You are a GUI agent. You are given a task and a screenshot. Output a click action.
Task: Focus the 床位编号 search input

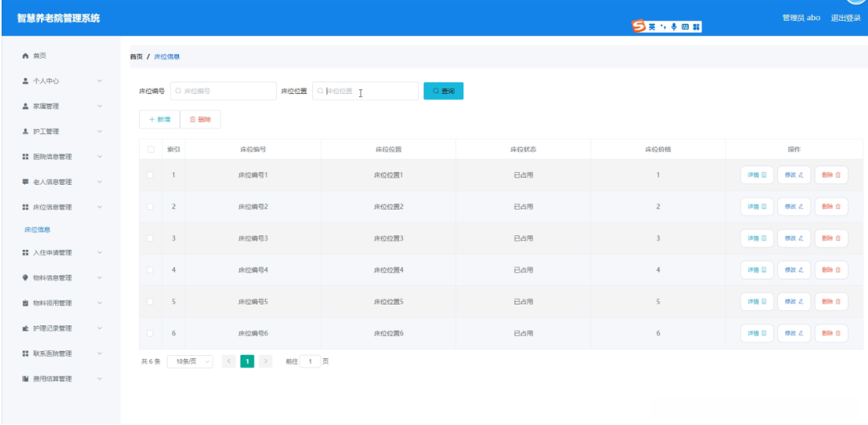pyautogui.click(x=223, y=91)
